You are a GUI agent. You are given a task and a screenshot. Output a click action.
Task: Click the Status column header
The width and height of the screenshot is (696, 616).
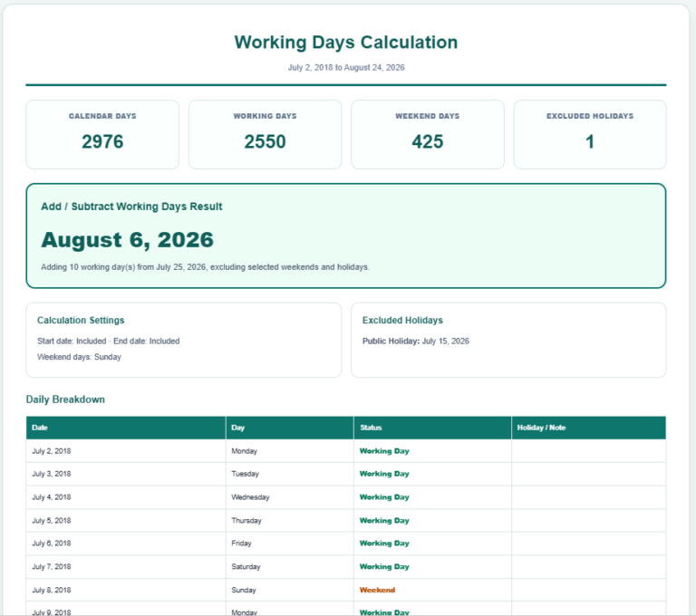[x=433, y=428]
